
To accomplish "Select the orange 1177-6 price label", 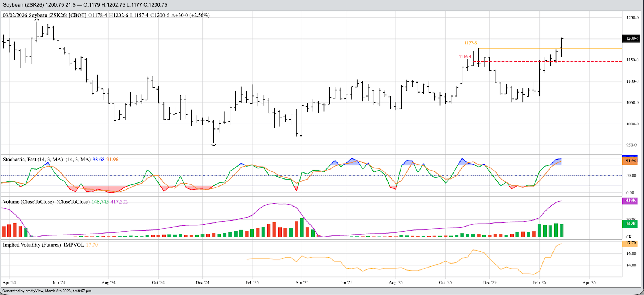I will (471, 43).
